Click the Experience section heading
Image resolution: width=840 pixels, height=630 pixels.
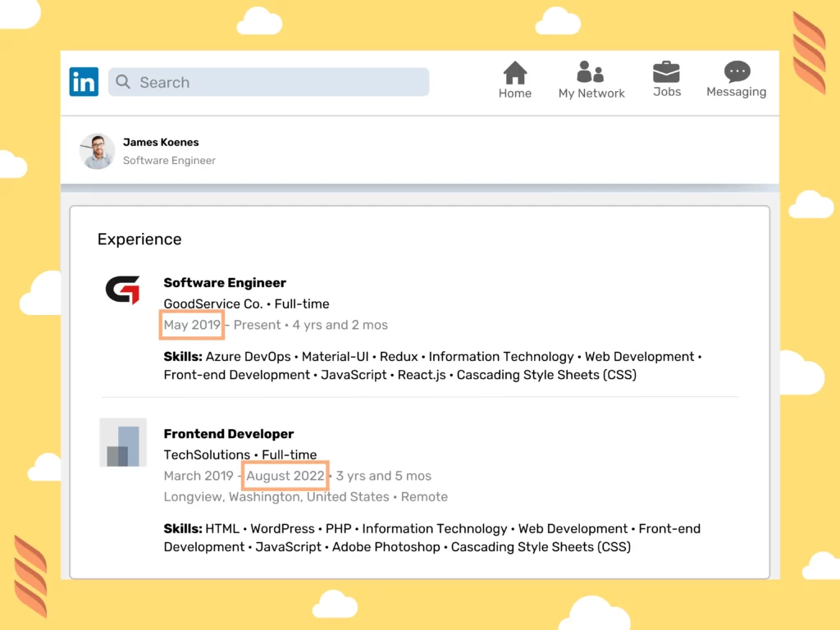tap(139, 239)
